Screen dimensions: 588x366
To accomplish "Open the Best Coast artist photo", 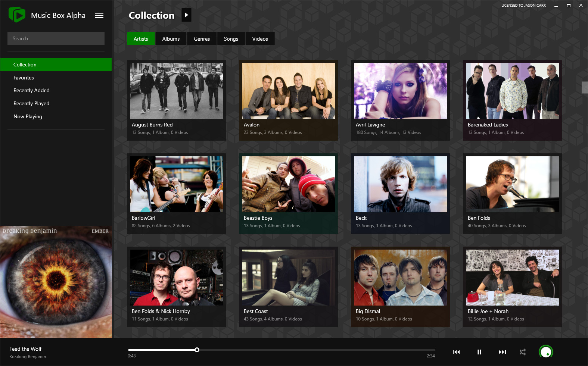I will pos(288,278).
